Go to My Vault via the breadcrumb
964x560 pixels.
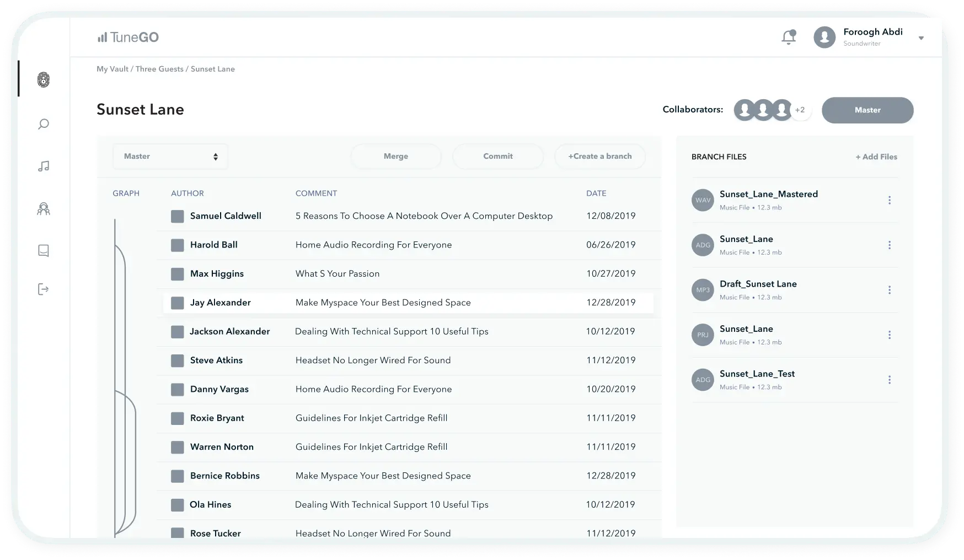click(112, 69)
